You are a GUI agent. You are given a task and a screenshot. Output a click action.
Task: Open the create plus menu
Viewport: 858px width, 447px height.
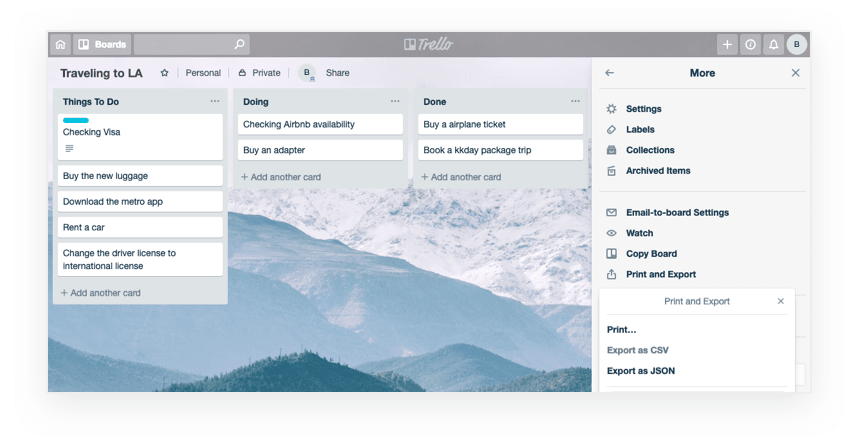727,44
